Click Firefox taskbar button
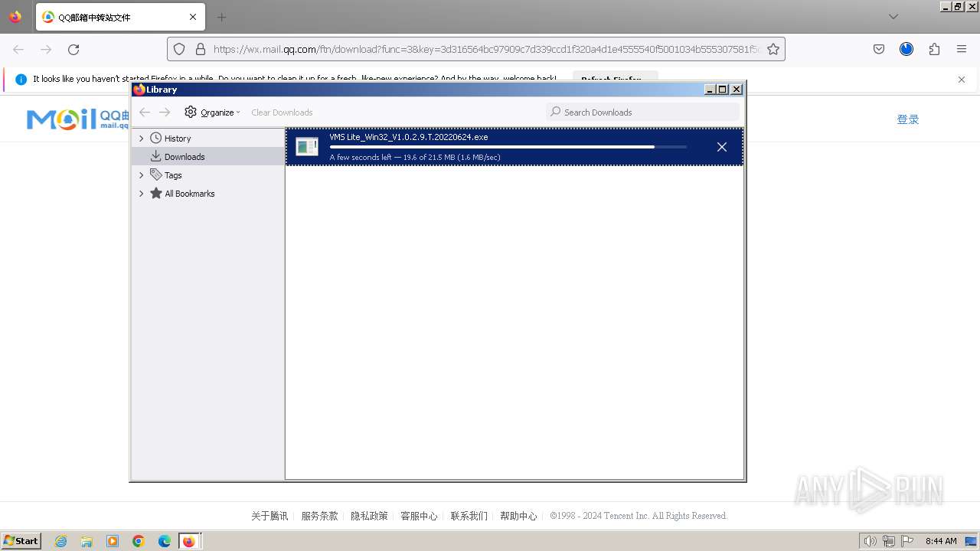This screenshot has width=980, height=551. 189,541
